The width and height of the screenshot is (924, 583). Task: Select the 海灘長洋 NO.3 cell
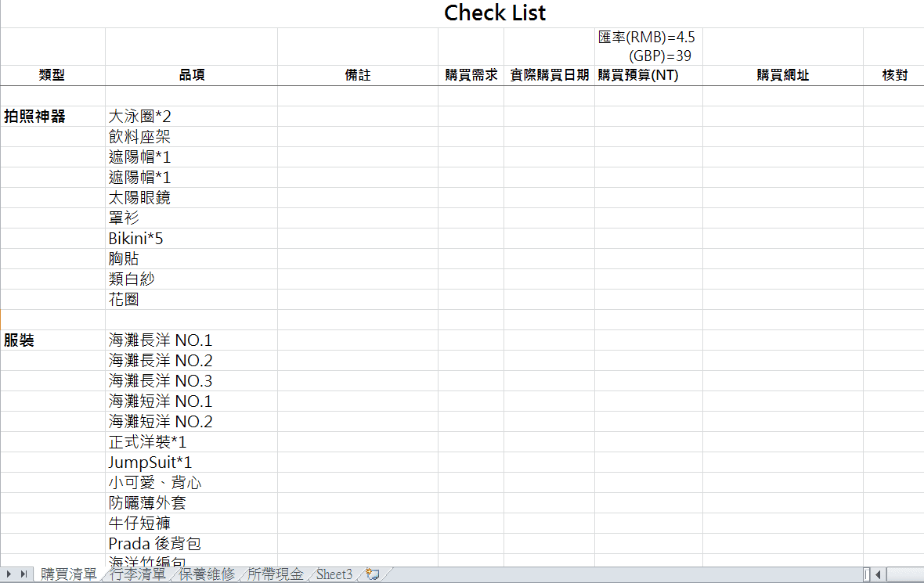[x=192, y=381]
